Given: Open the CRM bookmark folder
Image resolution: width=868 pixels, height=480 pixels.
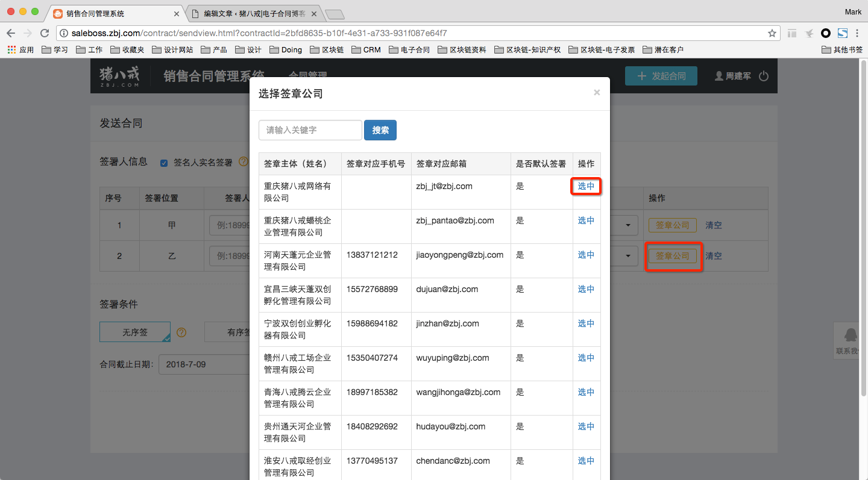Looking at the screenshot, I should tap(366, 50).
